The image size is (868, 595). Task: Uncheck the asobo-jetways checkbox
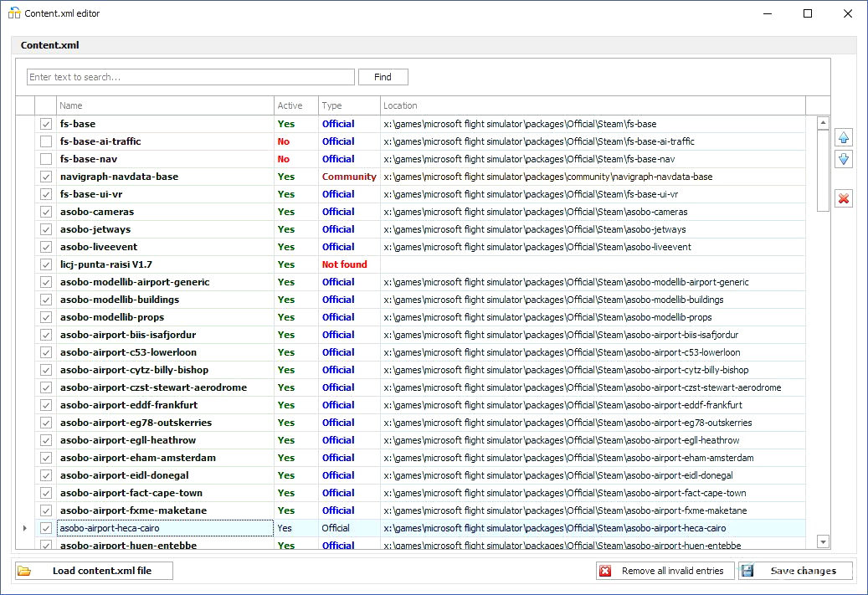[46, 229]
